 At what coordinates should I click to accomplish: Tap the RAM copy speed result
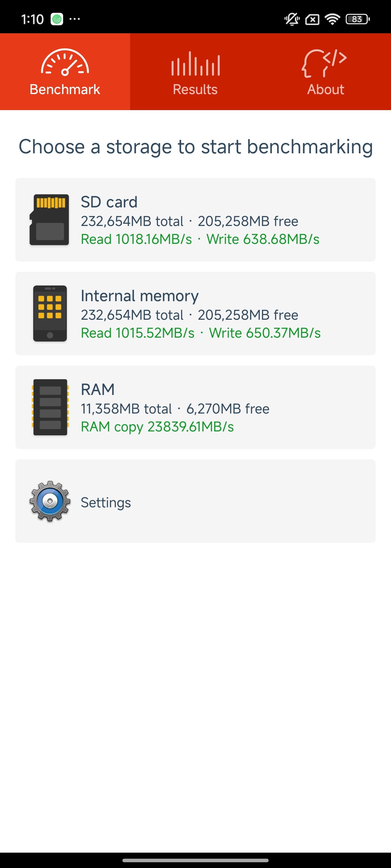[157, 427]
